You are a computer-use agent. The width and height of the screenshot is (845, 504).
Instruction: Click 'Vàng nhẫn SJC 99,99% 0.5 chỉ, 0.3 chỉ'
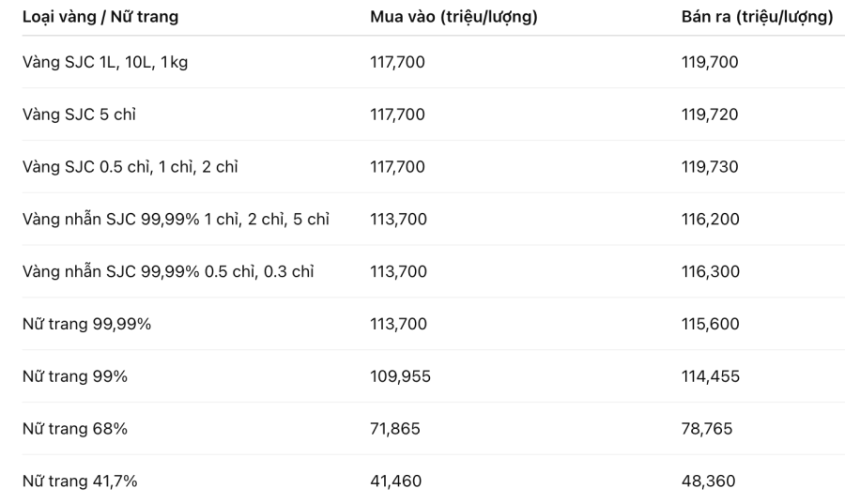pos(168,271)
